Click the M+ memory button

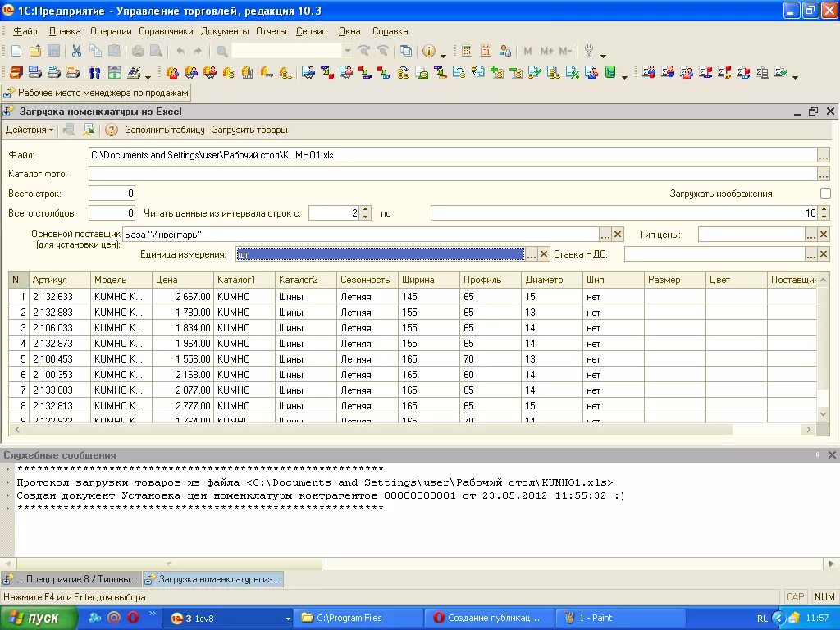(x=547, y=51)
